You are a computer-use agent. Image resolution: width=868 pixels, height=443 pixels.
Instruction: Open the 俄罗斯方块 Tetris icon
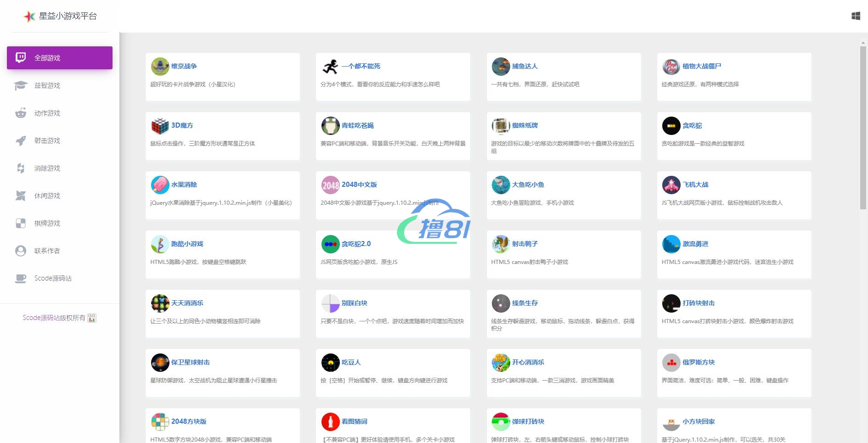[x=671, y=363]
